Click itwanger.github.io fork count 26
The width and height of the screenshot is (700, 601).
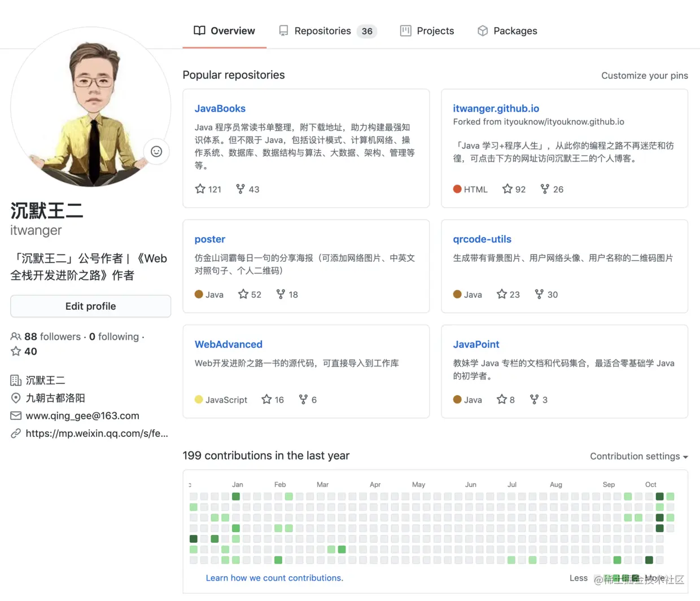coord(552,189)
